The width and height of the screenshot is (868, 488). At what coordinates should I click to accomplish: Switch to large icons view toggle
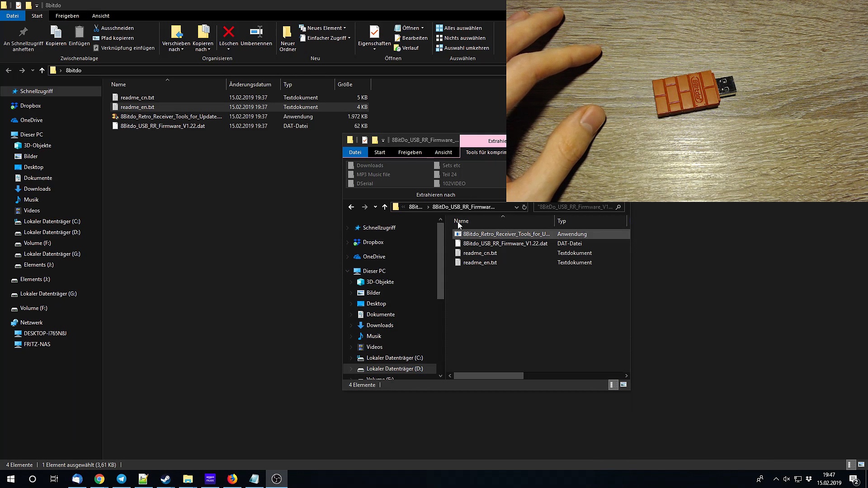[x=861, y=465]
